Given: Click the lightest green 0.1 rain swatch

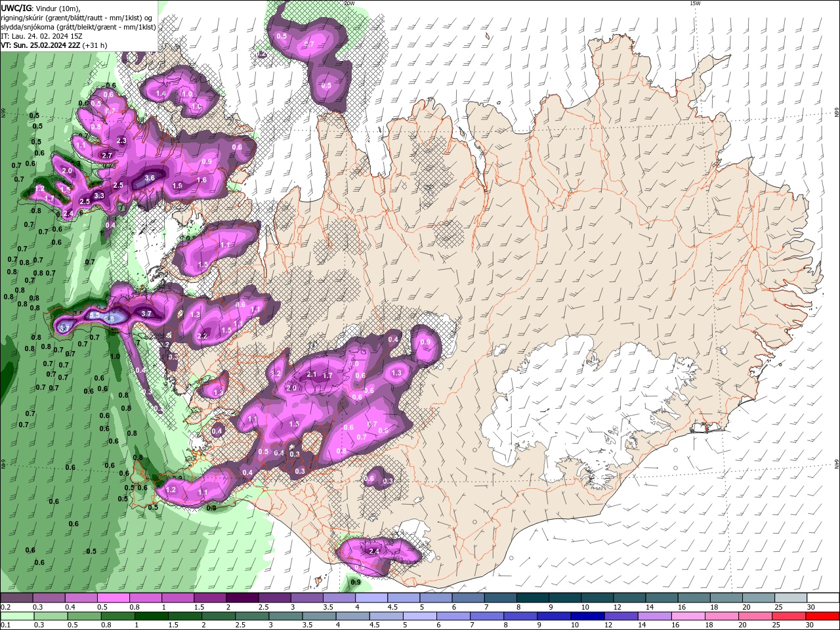Looking at the screenshot, I should tap(16, 616).
